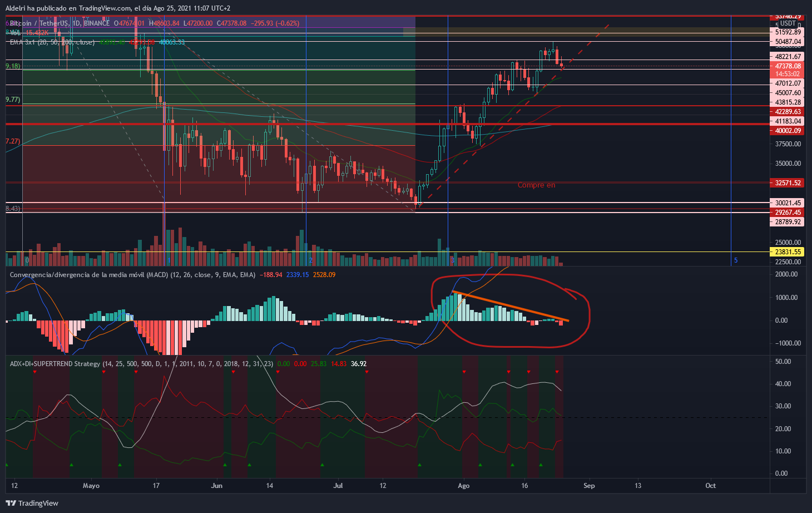Click the blue cycle marker number 5
The image size is (812, 513).
click(735, 260)
